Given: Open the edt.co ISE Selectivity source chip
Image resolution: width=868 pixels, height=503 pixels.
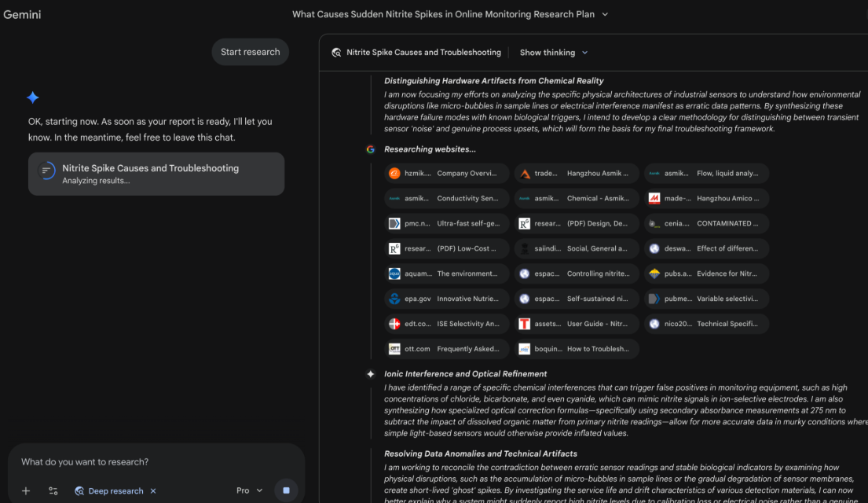Looking at the screenshot, I should [447, 324].
